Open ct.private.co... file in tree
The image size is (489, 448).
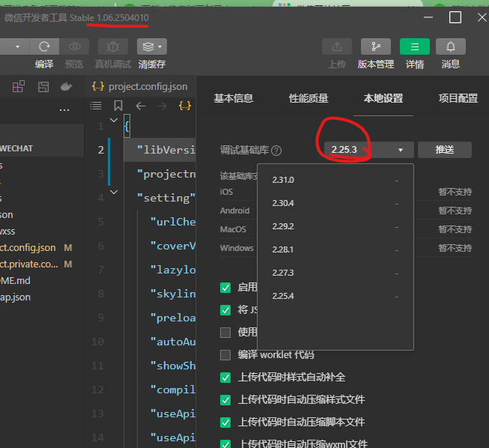pyautogui.click(x=29, y=264)
